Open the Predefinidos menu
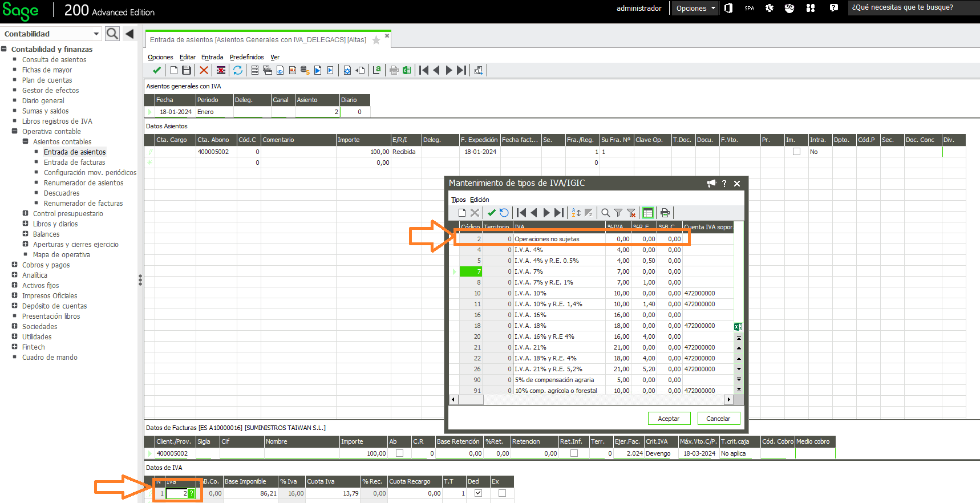The image size is (980, 503). [x=247, y=57]
